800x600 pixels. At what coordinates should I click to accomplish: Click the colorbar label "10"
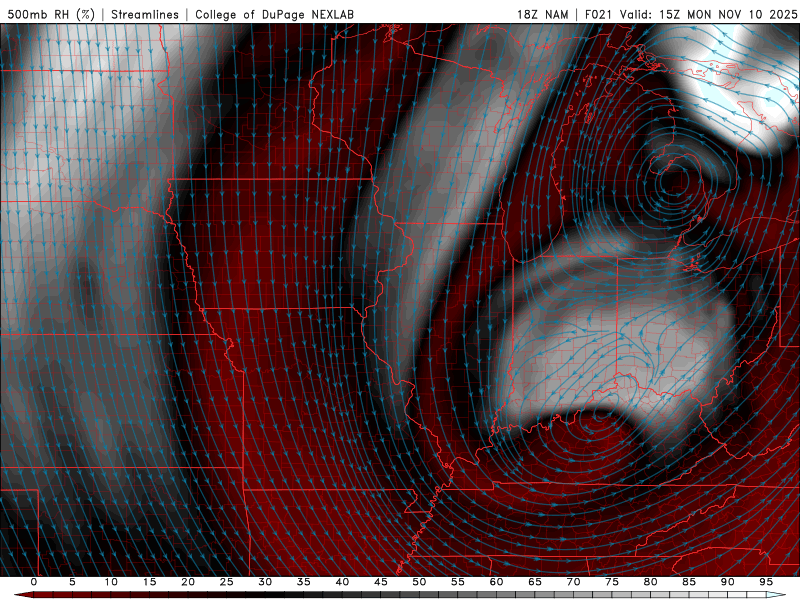click(111, 582)
